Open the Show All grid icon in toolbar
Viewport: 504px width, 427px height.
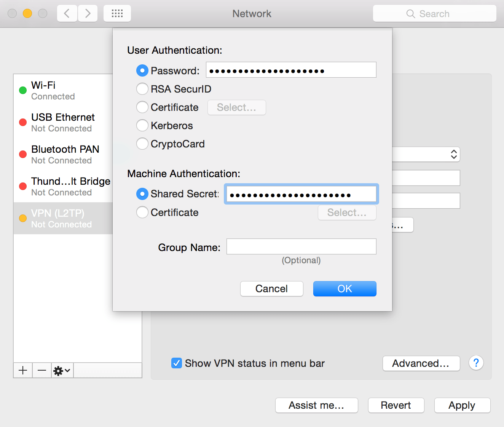[117, 13]
